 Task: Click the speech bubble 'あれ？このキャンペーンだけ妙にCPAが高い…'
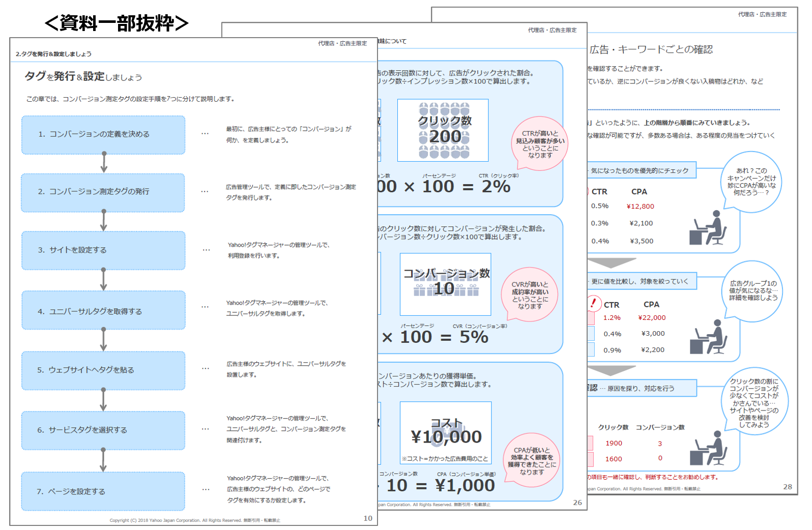(751, 182)
